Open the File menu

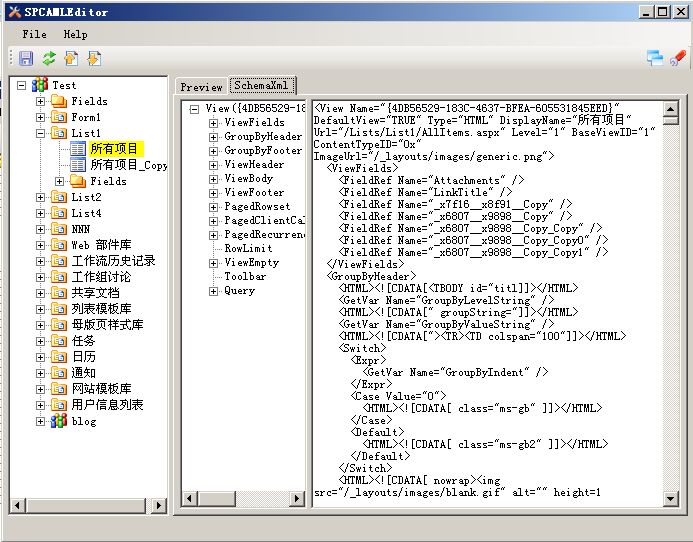[x=34, y=34]
